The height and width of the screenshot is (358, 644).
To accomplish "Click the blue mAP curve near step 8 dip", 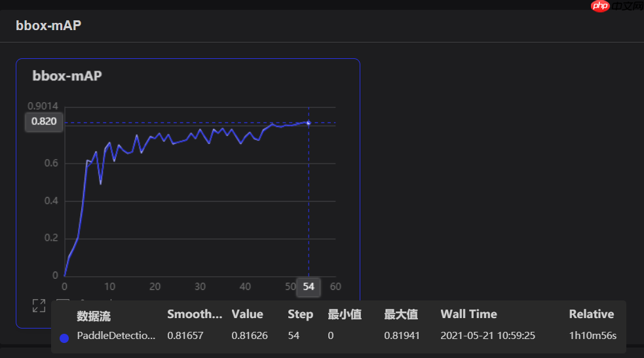I will [x=101, y=183].
